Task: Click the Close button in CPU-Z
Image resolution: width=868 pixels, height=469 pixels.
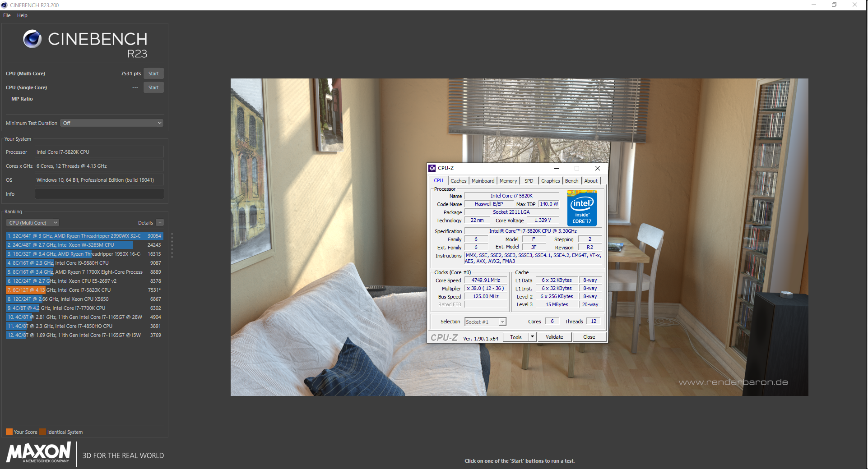Action: coord(589,337)
